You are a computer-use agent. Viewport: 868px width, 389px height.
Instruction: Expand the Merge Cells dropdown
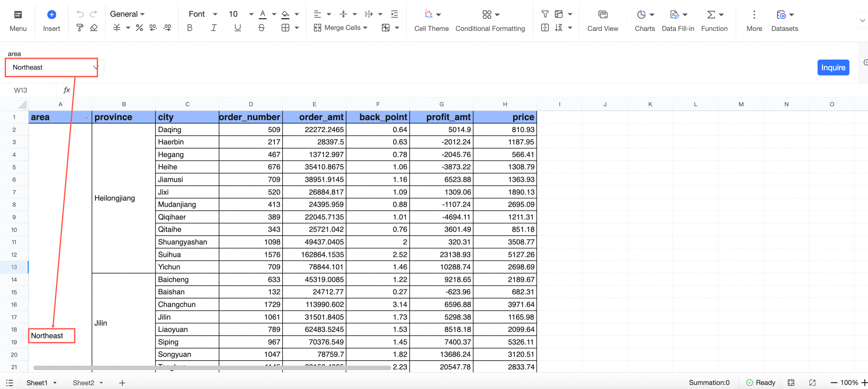tap(365, 28)
